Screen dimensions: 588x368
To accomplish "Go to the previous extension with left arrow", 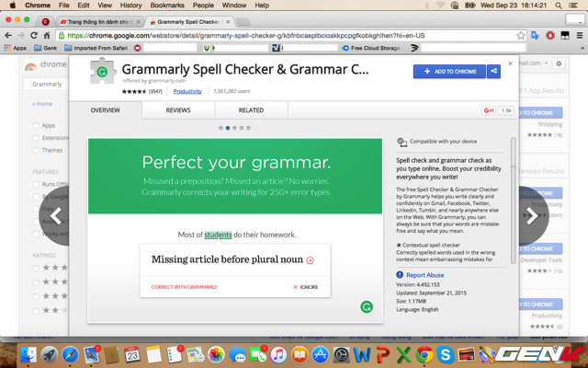I will [55, 215].
